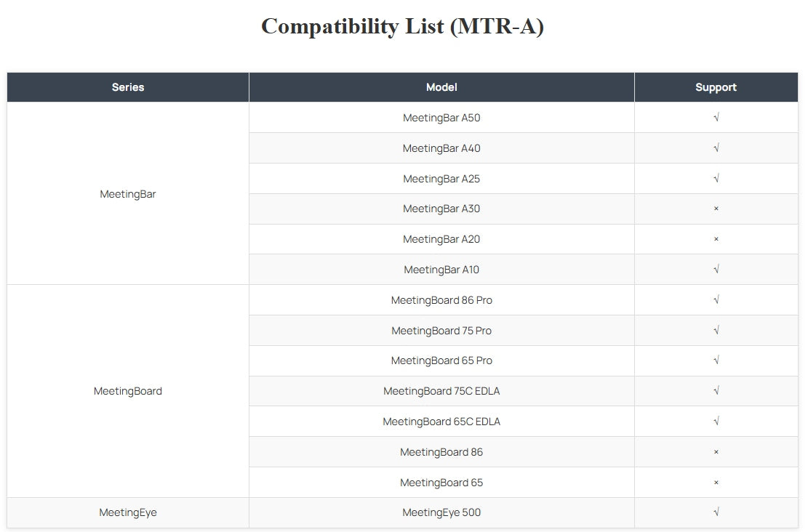Select MeetingBoard 65 Pro model cell
This screenshot has width=808, height=532.
[441, 360]
